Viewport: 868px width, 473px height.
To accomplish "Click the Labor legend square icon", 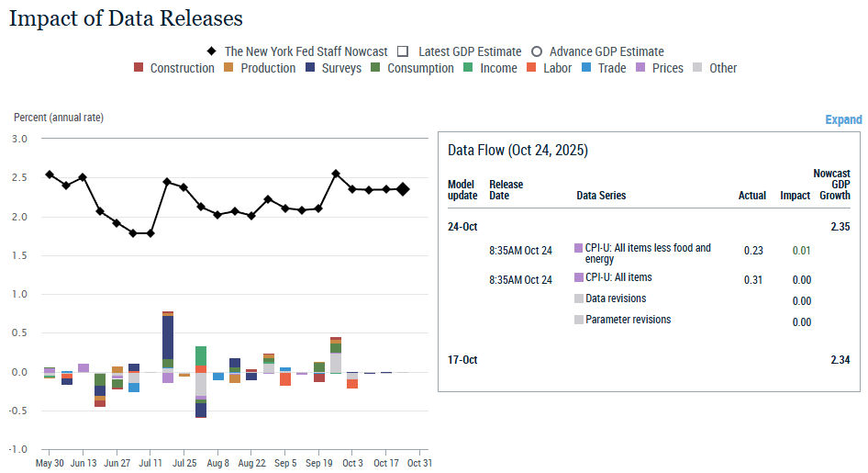I will [533, 68].
